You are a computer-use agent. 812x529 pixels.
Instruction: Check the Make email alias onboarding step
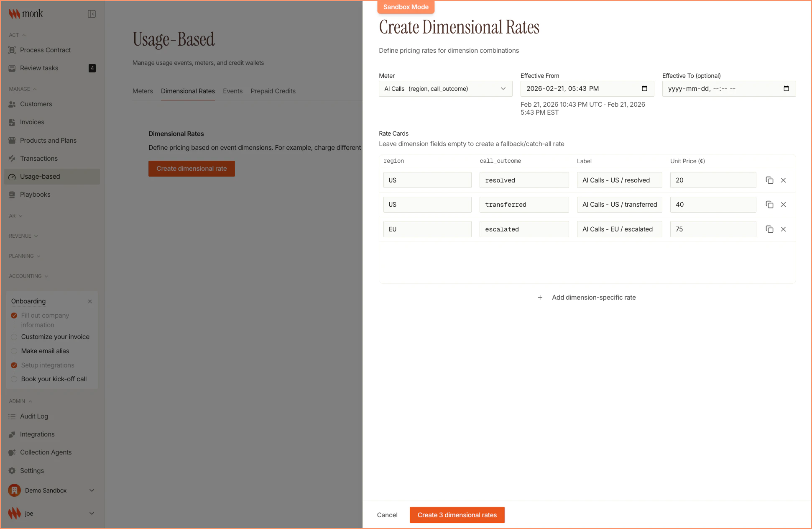point(14,351)
